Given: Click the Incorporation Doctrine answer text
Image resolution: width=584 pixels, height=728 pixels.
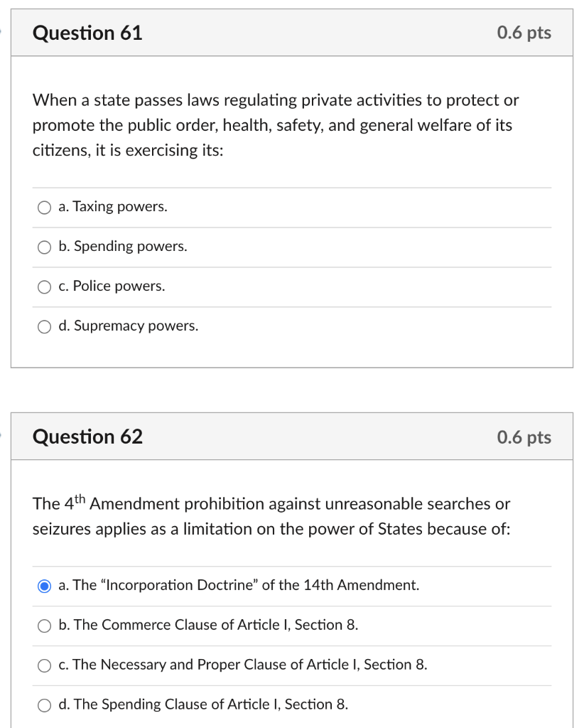Looking at the screenshot, I should 238,585.
